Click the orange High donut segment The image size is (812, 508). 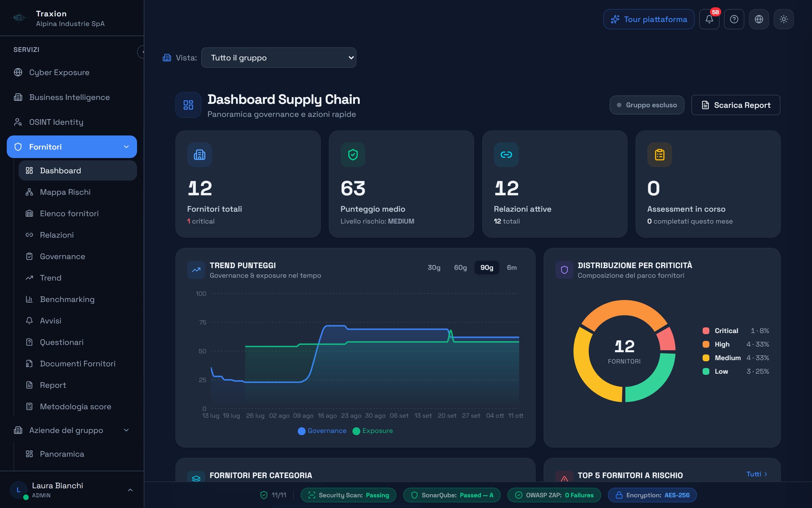pyautogui.click(x=624, y=308)
